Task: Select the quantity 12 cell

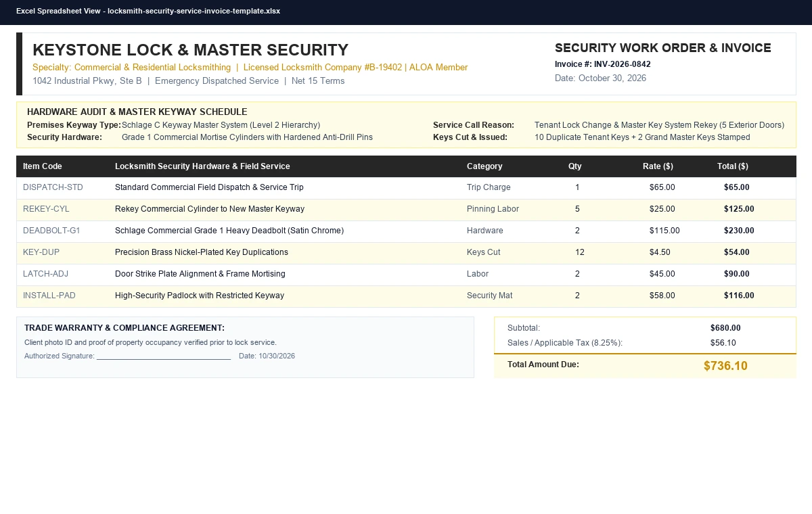Action: 580,252
